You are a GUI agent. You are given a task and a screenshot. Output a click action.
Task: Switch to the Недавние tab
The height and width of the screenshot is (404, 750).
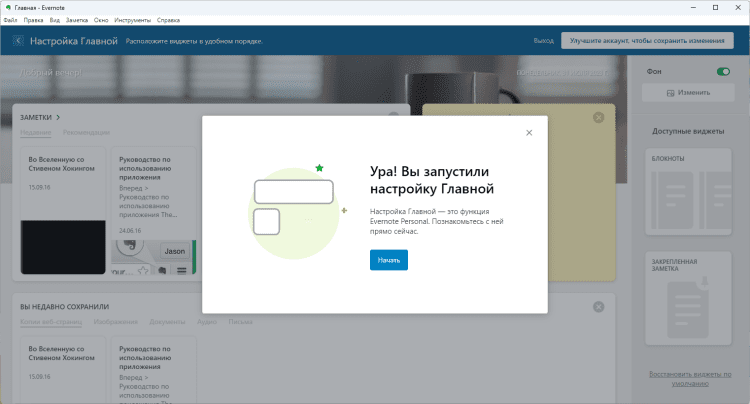(x=35, y=132)
